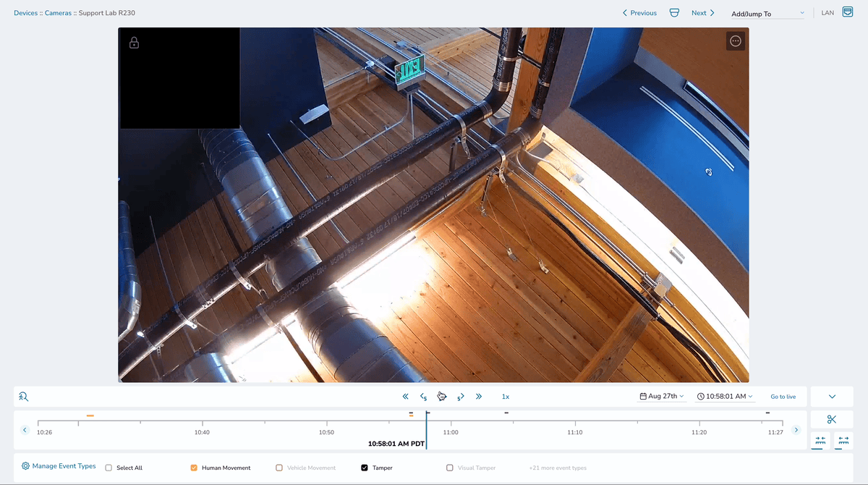Click the tamper marker after 11:00
The width and height of the screenshot is (868, 485).
(506, 413)
